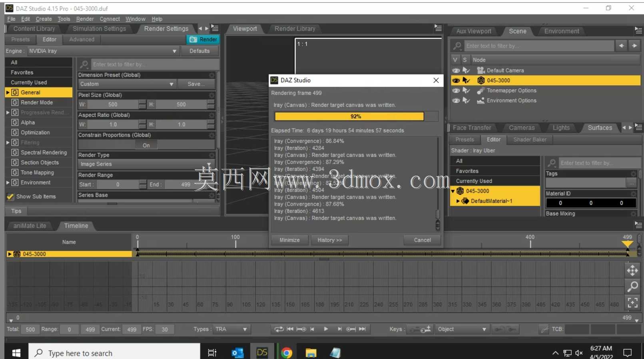Click the Defaults button
Viewport: 644px width, 359px height.
(x=199, y=51)
